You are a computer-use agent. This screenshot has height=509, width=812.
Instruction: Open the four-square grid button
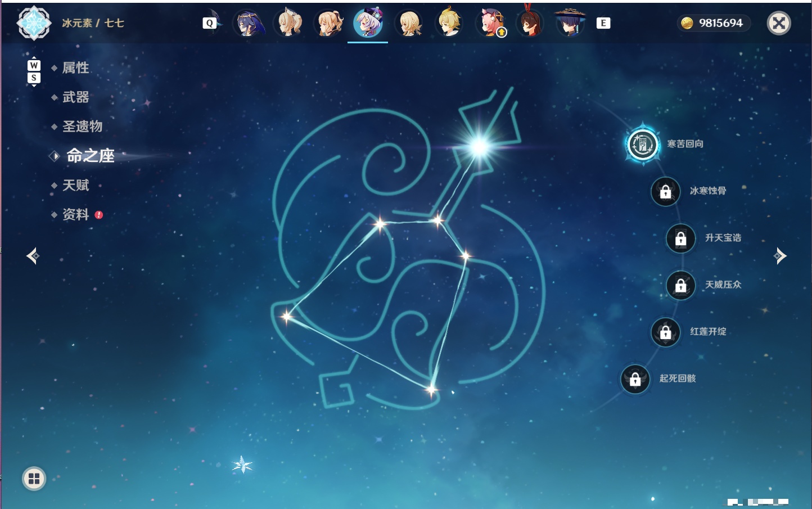click(x=34, y=479)
